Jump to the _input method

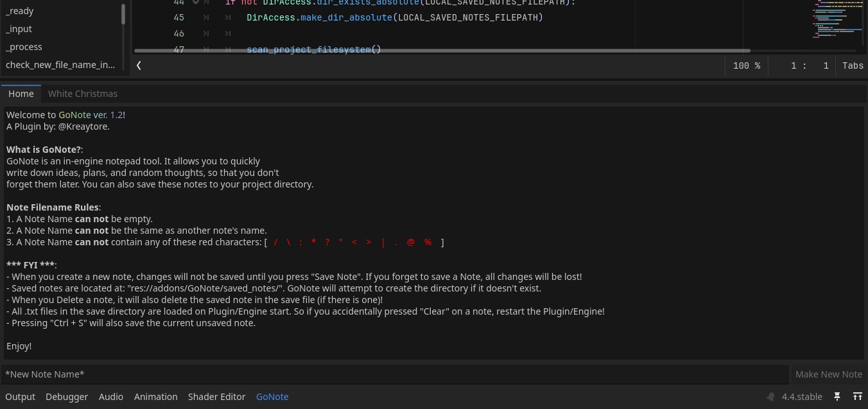pyautogui.click(x=19, y=29)
